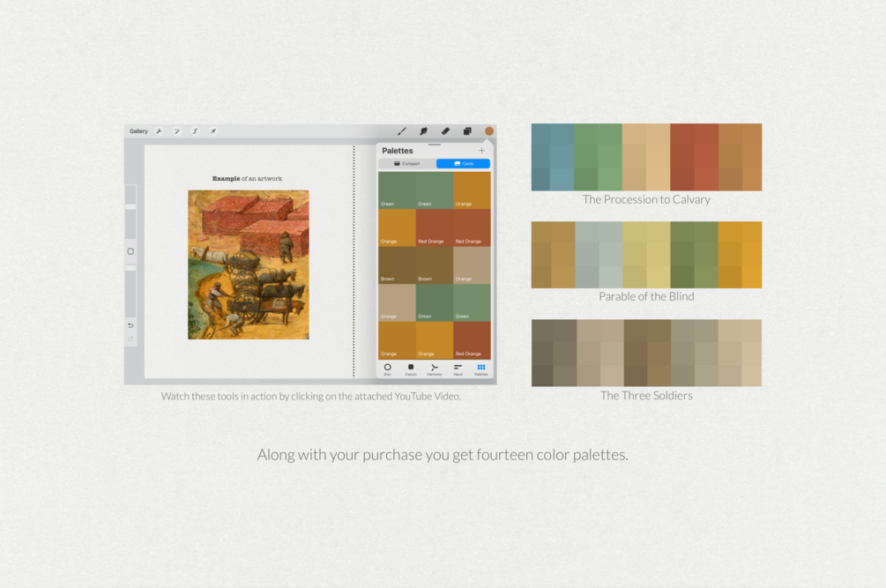Grab the Palettes panel drag handle

tap(434, 145)
